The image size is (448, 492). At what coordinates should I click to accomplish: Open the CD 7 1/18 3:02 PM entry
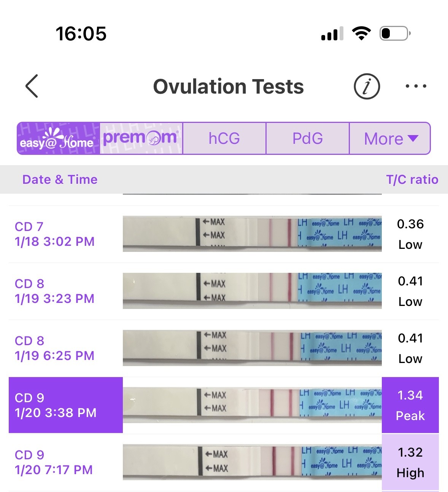click(54, 234)
